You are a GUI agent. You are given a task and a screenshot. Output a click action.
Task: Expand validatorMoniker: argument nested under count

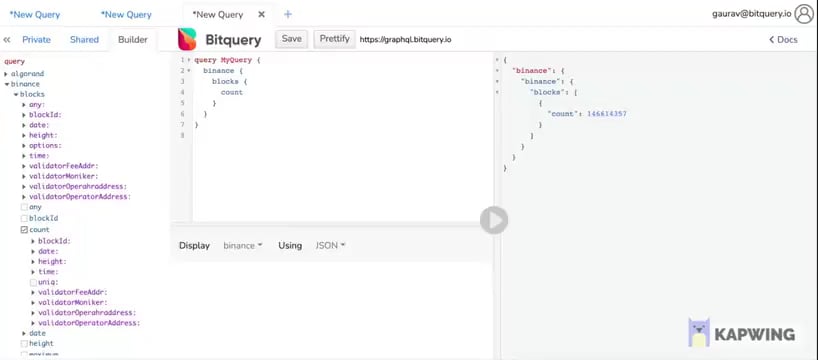(x=33, y=303)
